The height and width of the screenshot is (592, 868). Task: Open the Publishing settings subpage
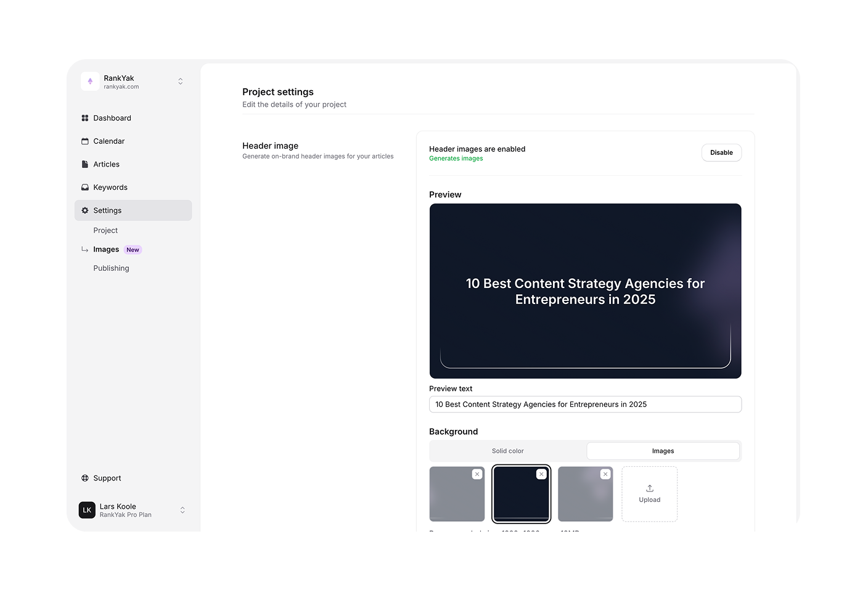pos(111,268)
